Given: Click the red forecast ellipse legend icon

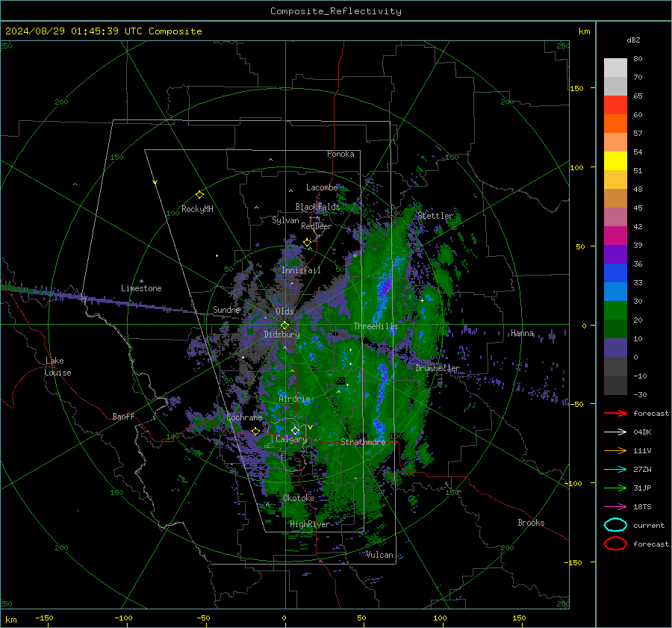Looking at the screenshot, I should [615, 544].
